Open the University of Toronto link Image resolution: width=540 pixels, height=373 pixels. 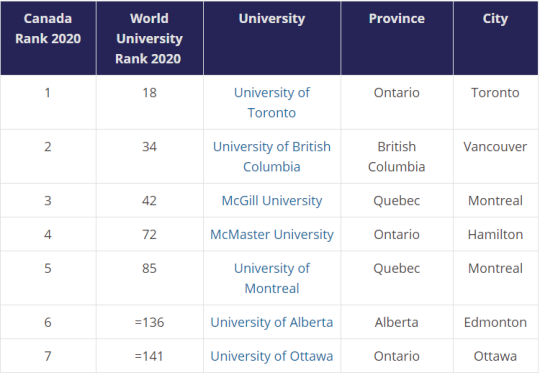click(272, 103)
